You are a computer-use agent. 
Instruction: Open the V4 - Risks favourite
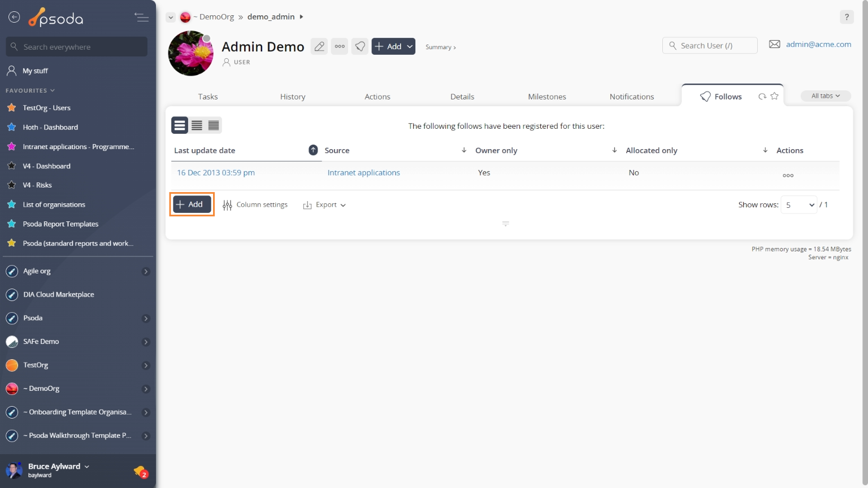click(37, 185)
